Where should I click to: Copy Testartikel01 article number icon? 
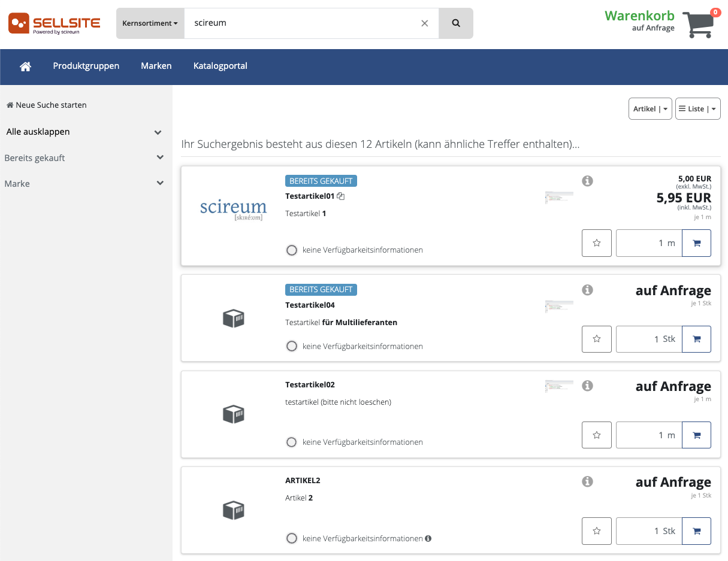(341, 196)
